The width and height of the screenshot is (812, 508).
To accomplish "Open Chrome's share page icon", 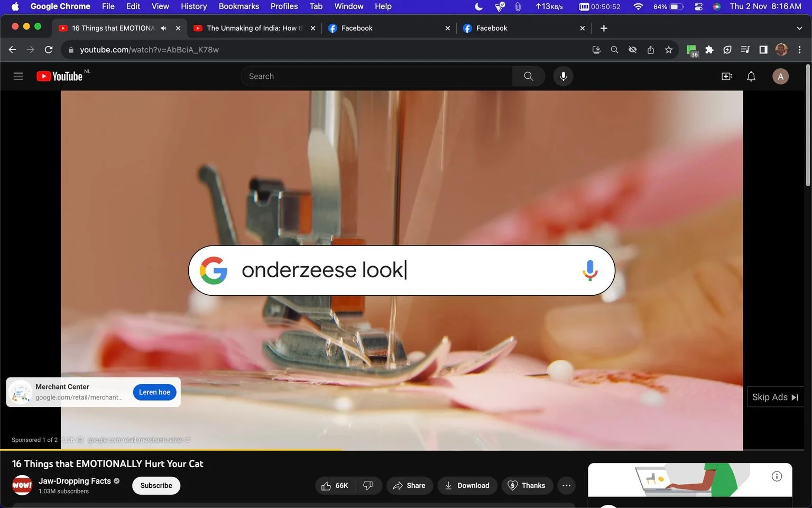I will pyautogui.click(x=651, y=50).
